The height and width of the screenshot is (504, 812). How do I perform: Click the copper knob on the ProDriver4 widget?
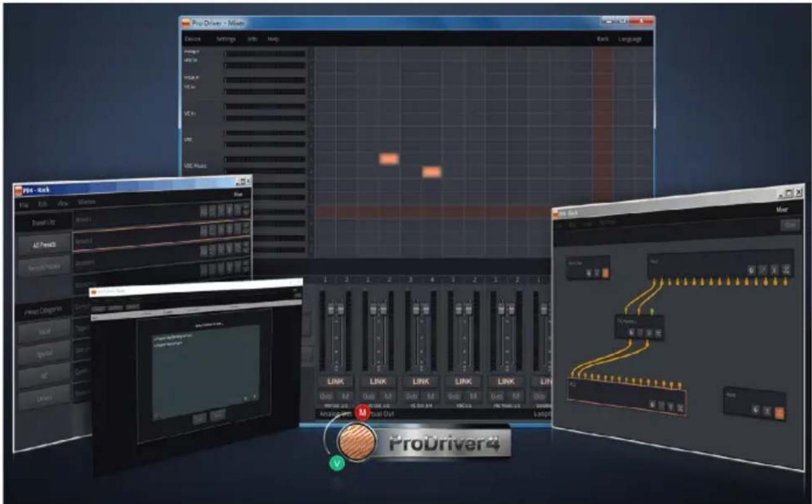(358, 442)
